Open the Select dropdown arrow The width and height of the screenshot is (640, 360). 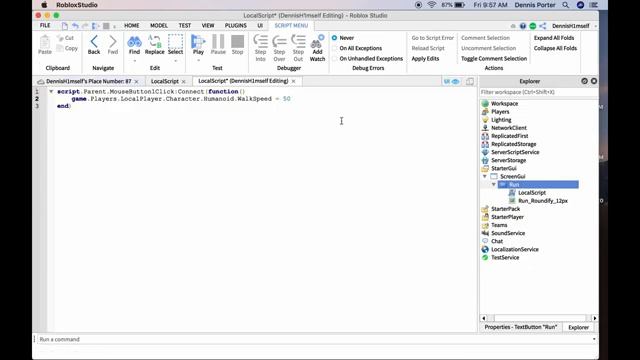[176, 61]
